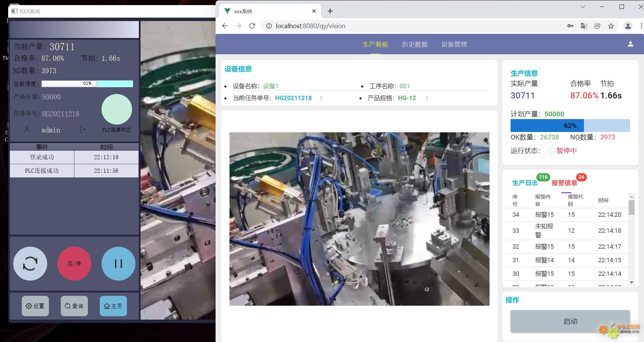Image resolution: width=644 pixels, height=342 pixels.
Task: Click the 当前进度 61% progress bar
Action: (87, 83)
